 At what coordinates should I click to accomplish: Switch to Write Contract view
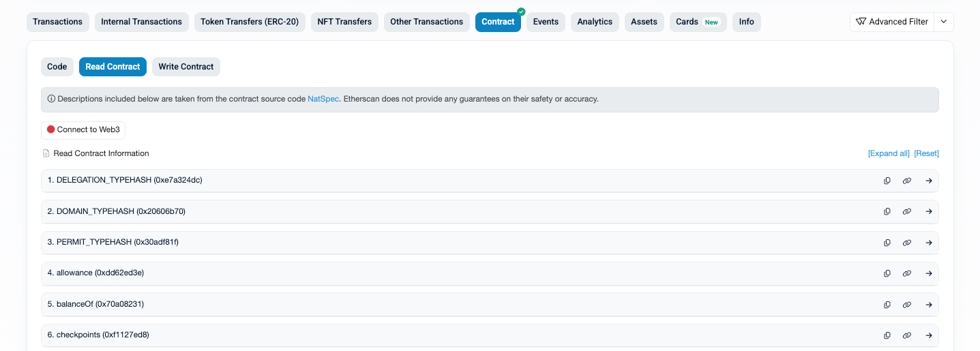click(x=186, y=67)
